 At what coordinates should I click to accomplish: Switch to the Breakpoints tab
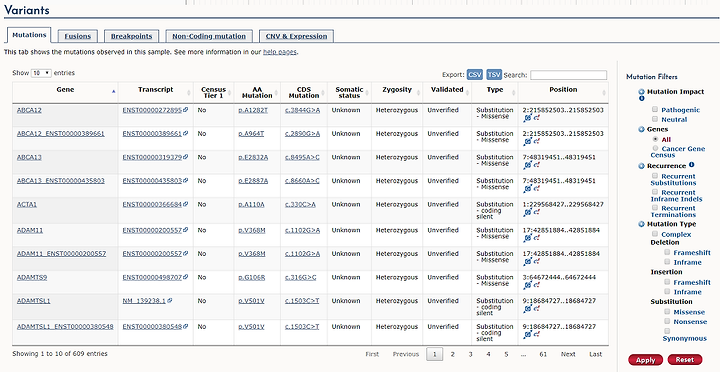[x=131, y=36]
